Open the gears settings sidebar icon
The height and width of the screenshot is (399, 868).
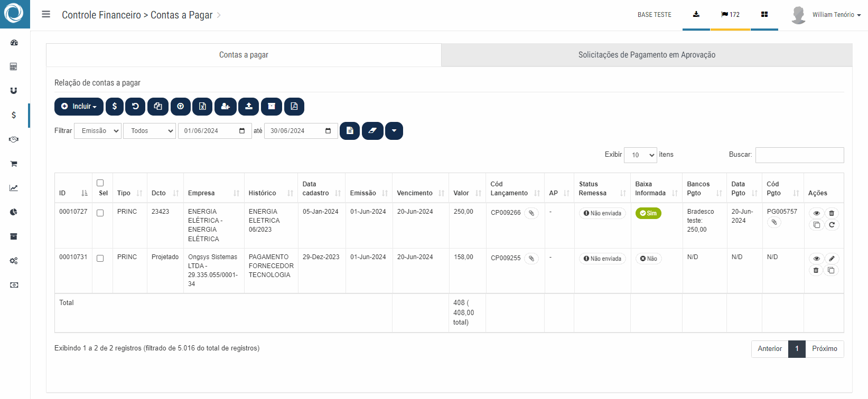pyautogui.click(x=14, y=261)
